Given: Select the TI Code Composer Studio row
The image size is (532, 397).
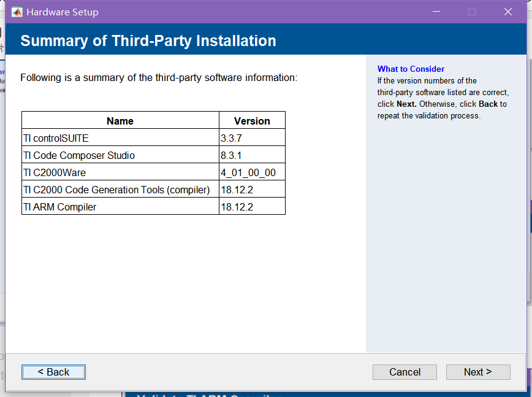Looking at the screenshot, I should click(120, 155).
